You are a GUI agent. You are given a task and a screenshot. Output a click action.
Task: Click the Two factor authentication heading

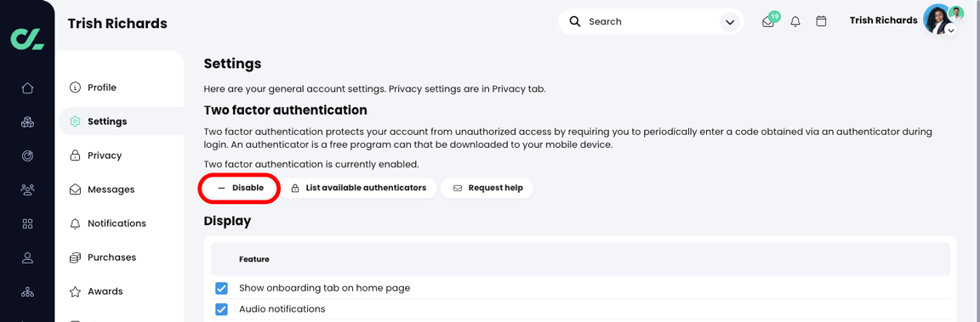tap(285, 110)
